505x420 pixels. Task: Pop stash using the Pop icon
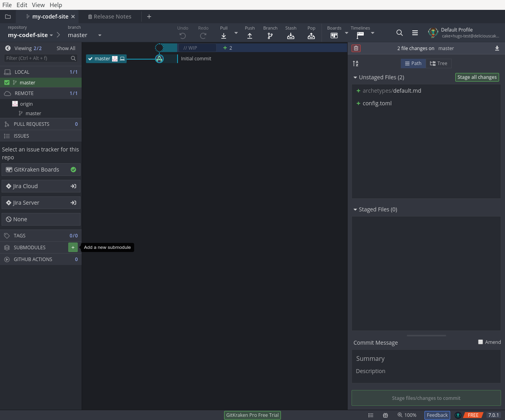pyautogui.click(x=311, y=36)
